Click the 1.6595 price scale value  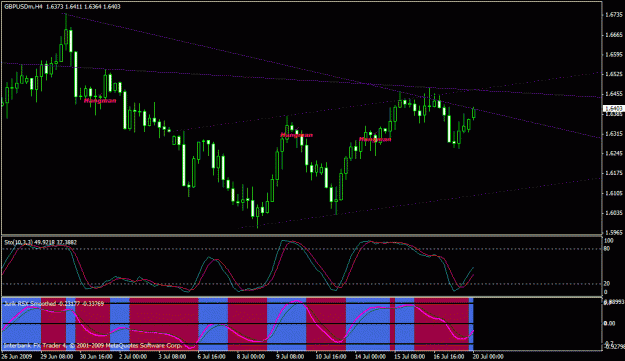point(614,55)
